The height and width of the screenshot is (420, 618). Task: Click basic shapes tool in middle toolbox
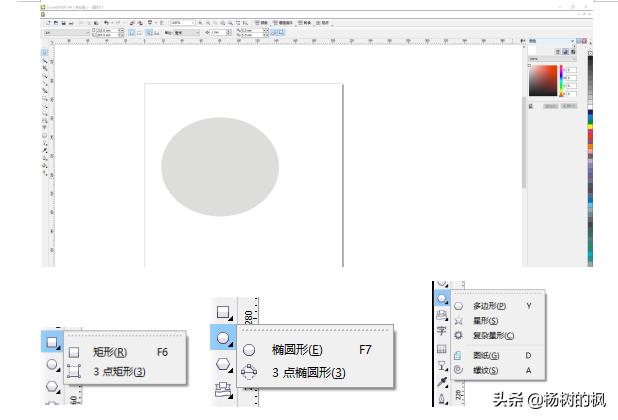(x=223, y=390)
